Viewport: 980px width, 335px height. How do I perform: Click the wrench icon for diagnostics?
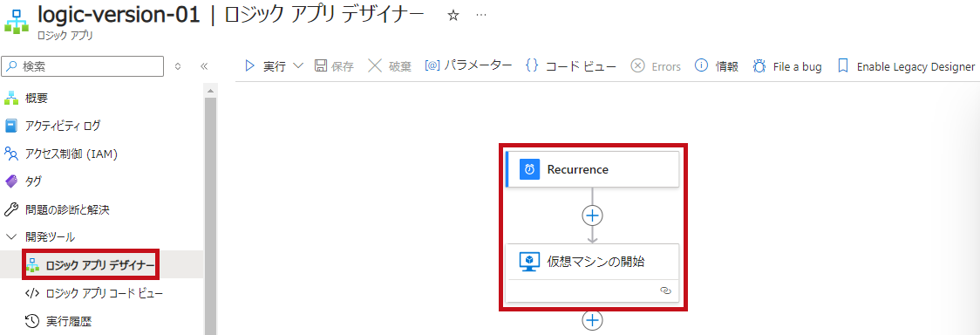[11, 209]
